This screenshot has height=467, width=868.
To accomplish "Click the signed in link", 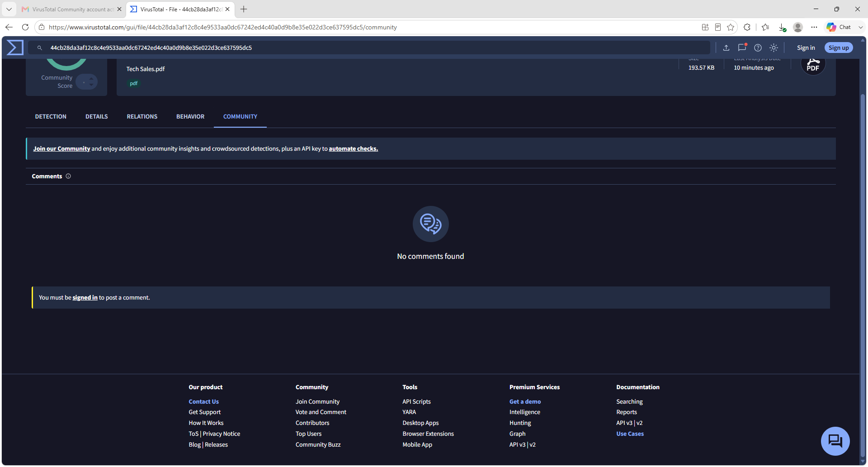I will pyautogui.click(x=85, y=298).
